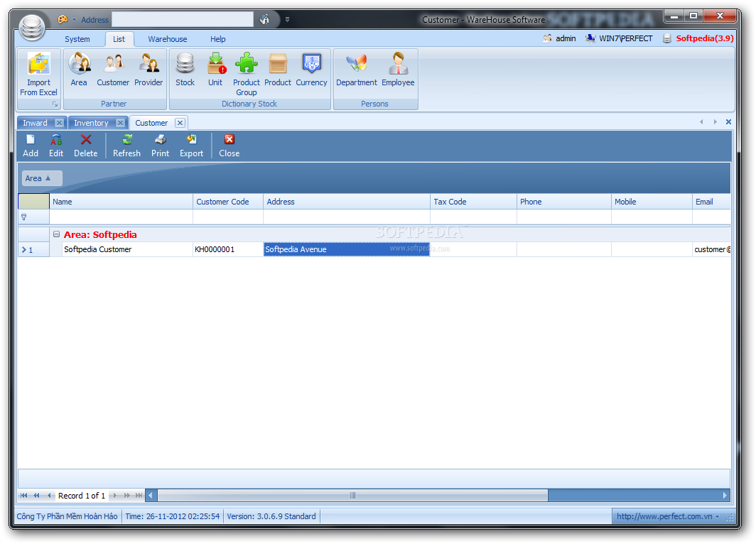Open the Customer list in ribbon
756x544 pixels.
[x=113, y=70]
